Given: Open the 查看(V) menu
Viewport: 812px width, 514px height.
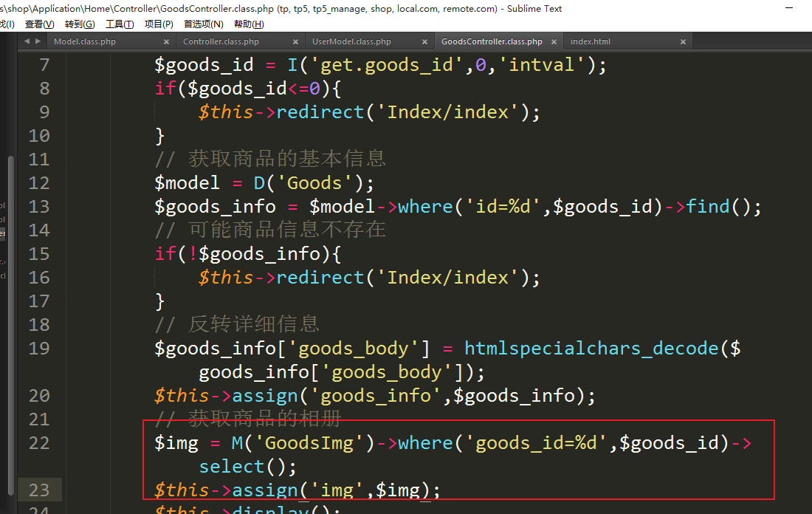Looking at the screenshot, I should pyautogui.click(x=39, y=24).
